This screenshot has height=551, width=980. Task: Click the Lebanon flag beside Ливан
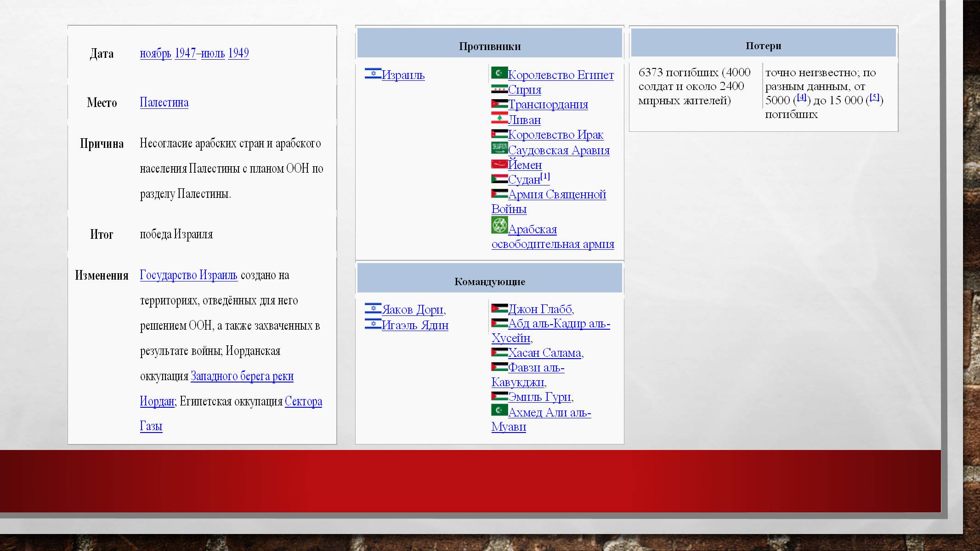click(x=499, y=118)
